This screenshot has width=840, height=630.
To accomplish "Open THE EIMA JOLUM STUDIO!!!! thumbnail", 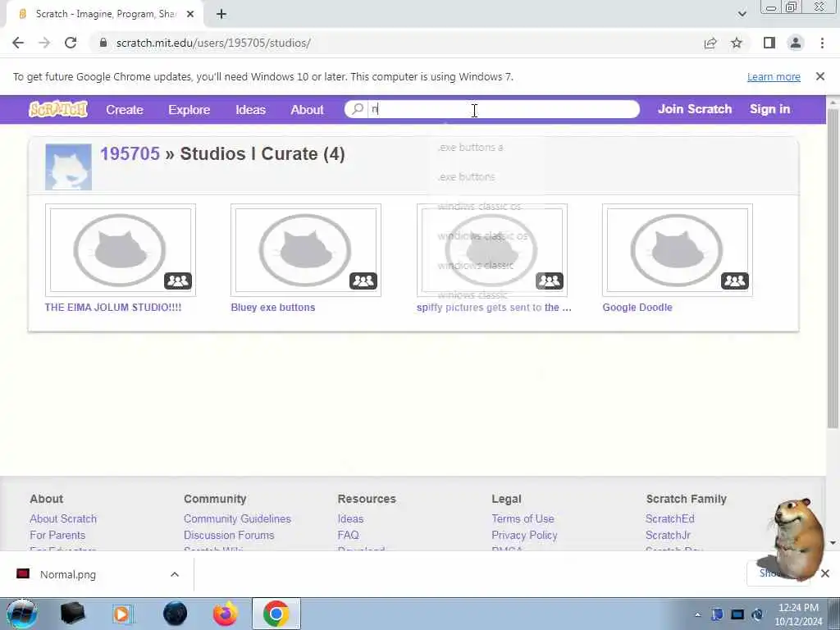I will click(121, 249).
